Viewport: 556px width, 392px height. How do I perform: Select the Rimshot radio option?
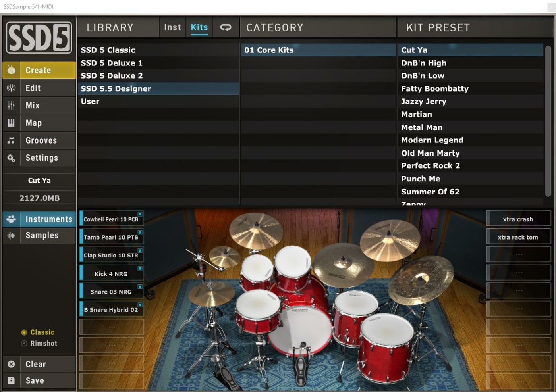tap(24, 344)
